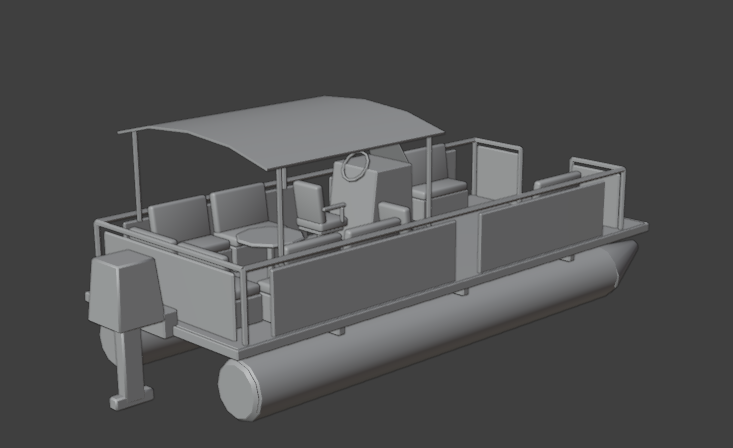Select the near pontoon tube
This screenshot has height=448, width=733.
(x=428, y=330)
